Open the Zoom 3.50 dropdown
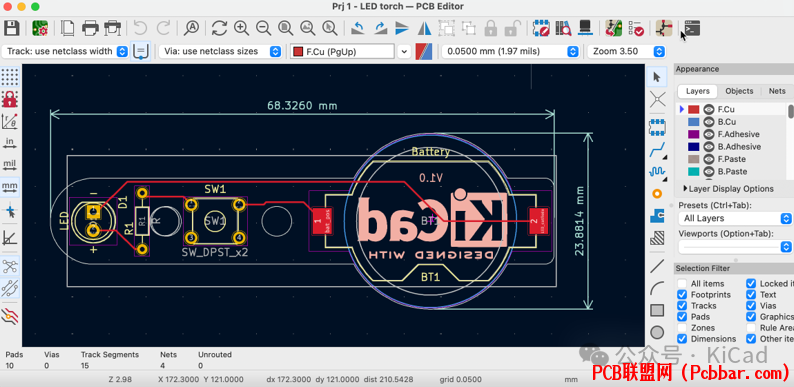The width and height of the screenshot is (794, 387). (x=626, y=51)
